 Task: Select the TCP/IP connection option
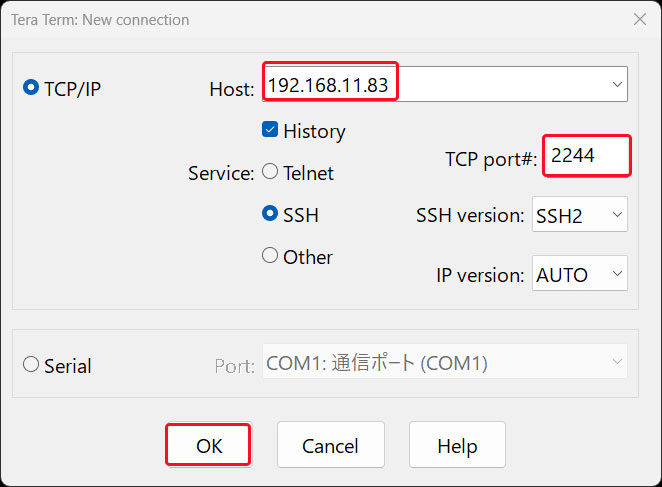tap(31, 88)
